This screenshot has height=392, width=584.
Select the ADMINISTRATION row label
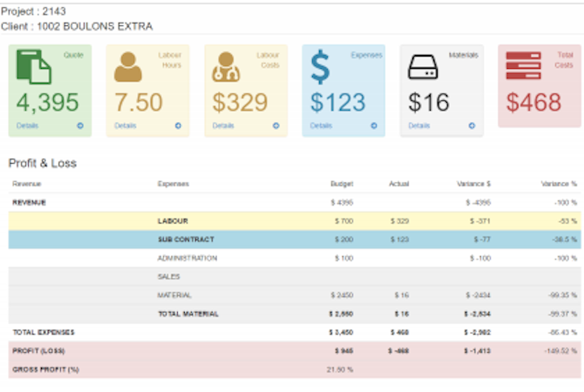point(187,258)
